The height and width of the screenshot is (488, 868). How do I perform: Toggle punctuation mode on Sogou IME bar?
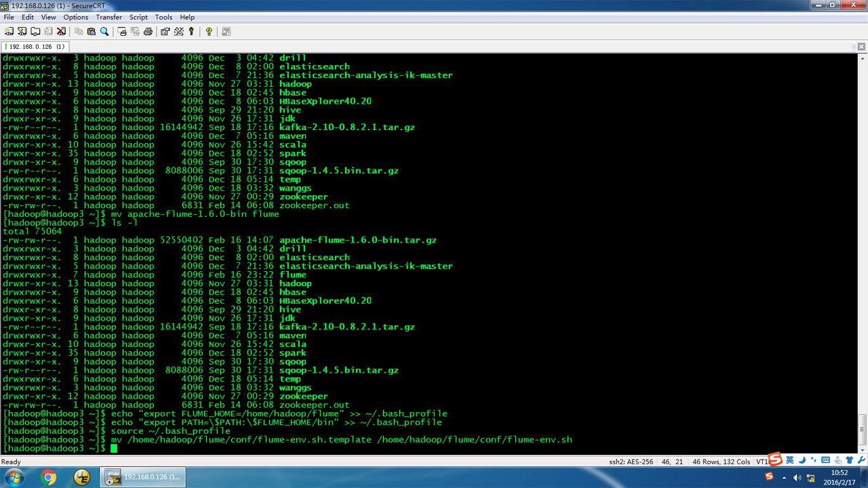click(814, 460)
